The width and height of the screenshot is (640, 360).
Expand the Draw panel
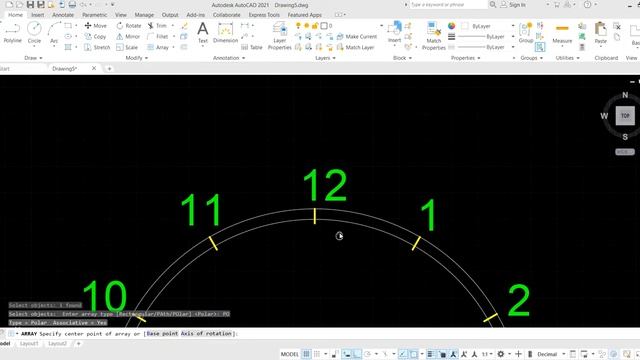[x=33, y=58]
